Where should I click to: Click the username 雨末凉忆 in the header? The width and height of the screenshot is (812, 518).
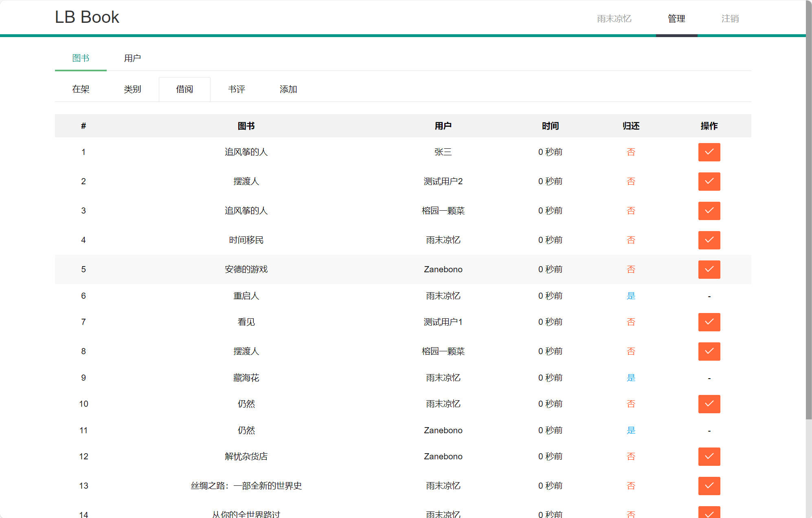pyautogui.click(x=613, y=18)
